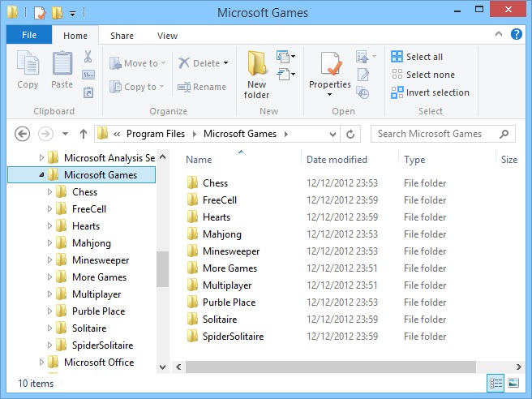This screenshot has height=399, width=532.
Task: Click the Move to button
Action: click(x=137, y=63)
